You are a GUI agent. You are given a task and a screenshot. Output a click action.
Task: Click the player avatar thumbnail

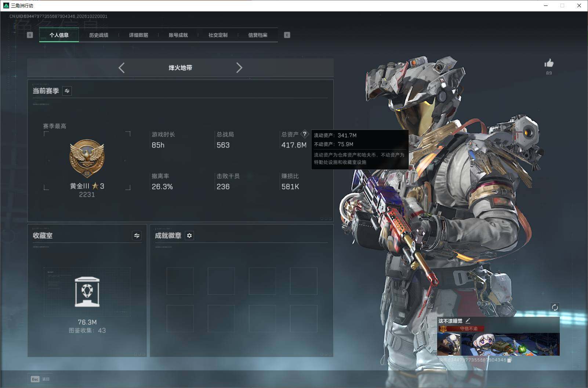[449, 344]
